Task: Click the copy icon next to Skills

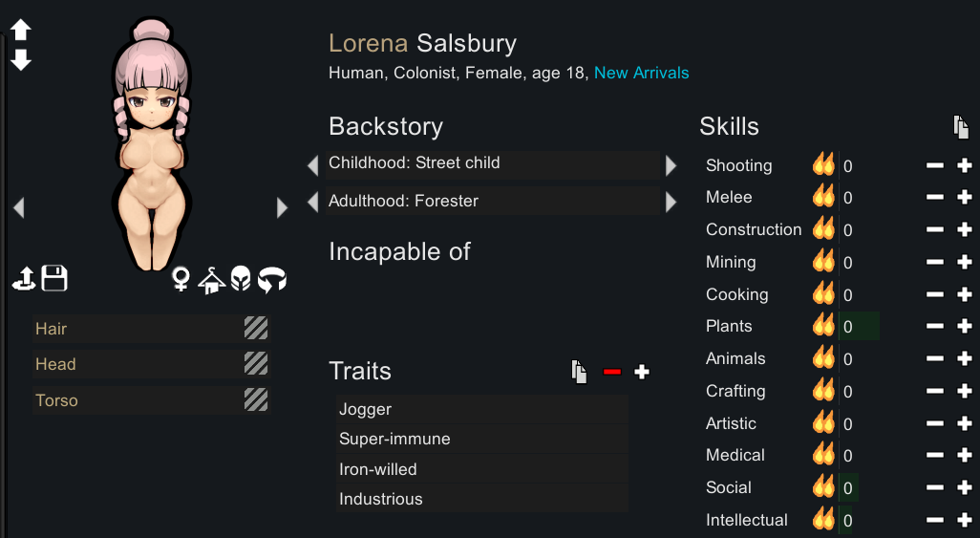Action: point(961,127)
